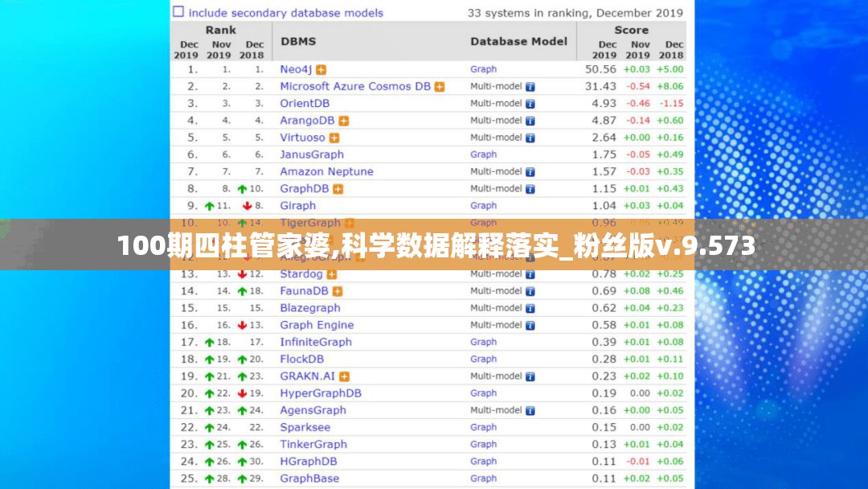Click Graph model link in Neo4j row
Viewport: 868px width, 489px height.
[x=483, y=69]
